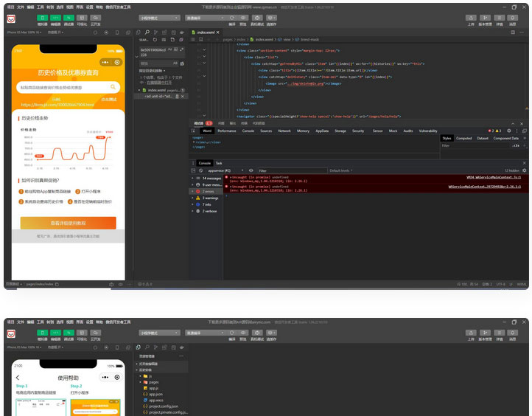Click the 编辑器 editor toolbar icon
The image size is (532, 416).
(x=56, y=17)
